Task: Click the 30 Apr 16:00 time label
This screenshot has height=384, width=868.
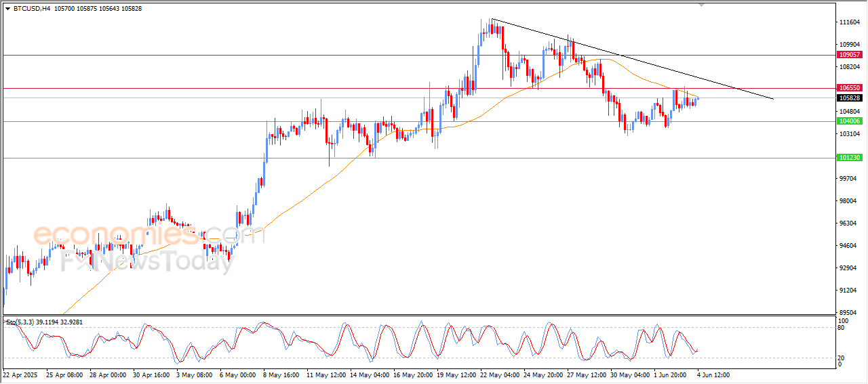Action: click(x=151, y=375)
